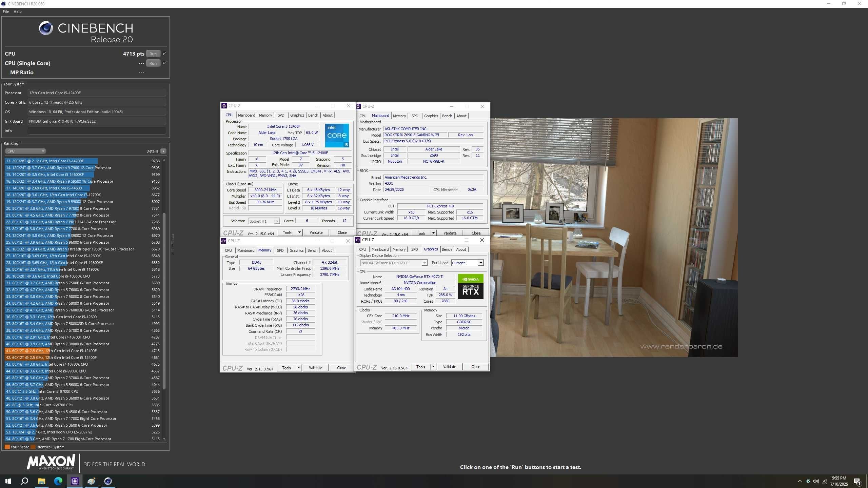
Task: Open Display Device Selection dropdown
Action: tap(393, 263)
